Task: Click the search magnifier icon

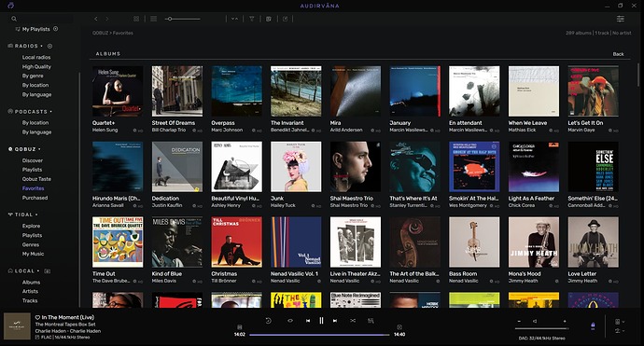Action: point(14,19)
